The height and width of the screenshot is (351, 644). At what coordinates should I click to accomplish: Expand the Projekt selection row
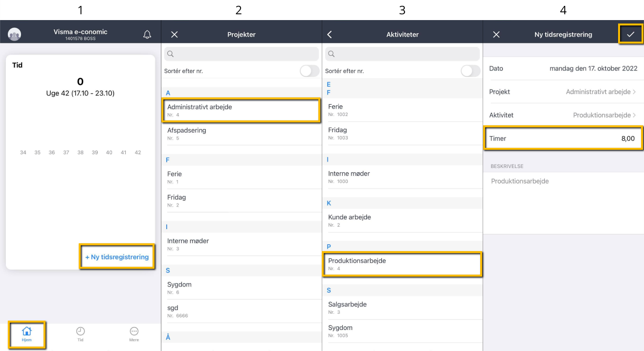click(563, 92)
